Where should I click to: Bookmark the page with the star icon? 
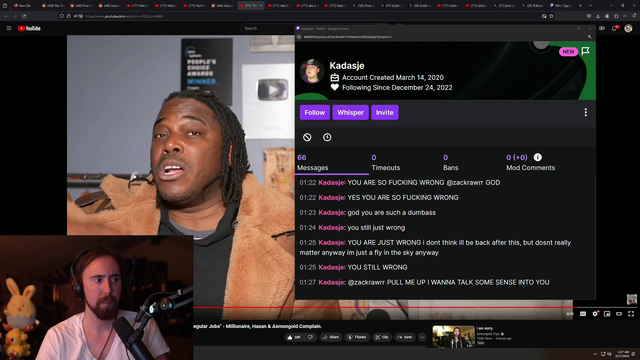pyautogui.click(x=551, y=16)
